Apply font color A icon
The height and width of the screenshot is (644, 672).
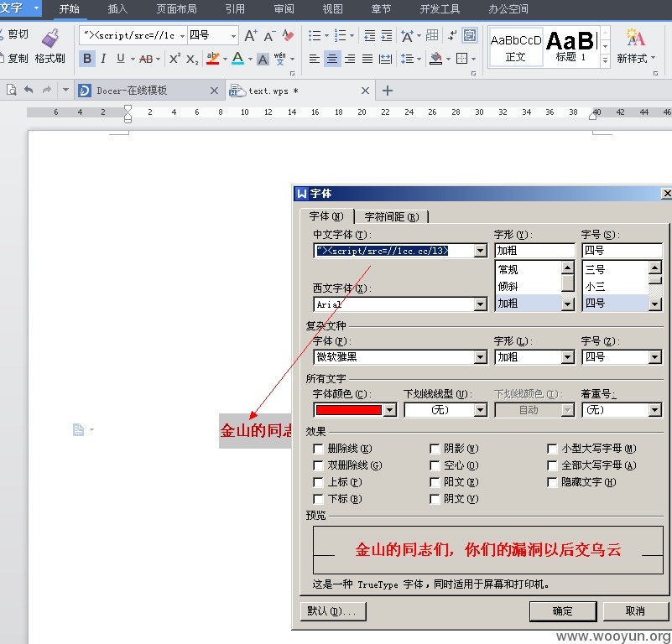pos(238,58)
